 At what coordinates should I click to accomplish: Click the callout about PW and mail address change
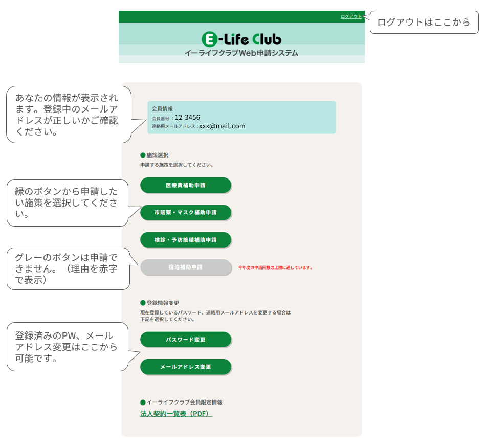tap(67, 347)
